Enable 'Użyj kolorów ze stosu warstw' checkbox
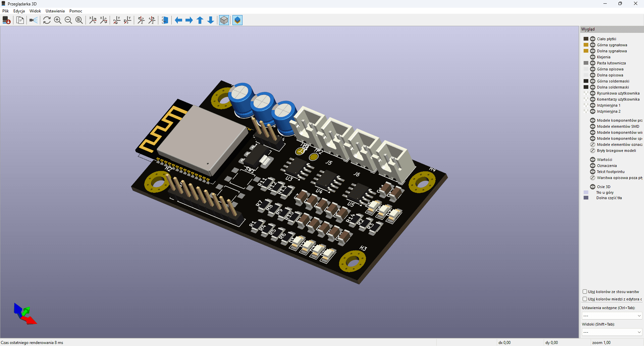The width and height of the screenshot is (644, 346). click(585, 292)
